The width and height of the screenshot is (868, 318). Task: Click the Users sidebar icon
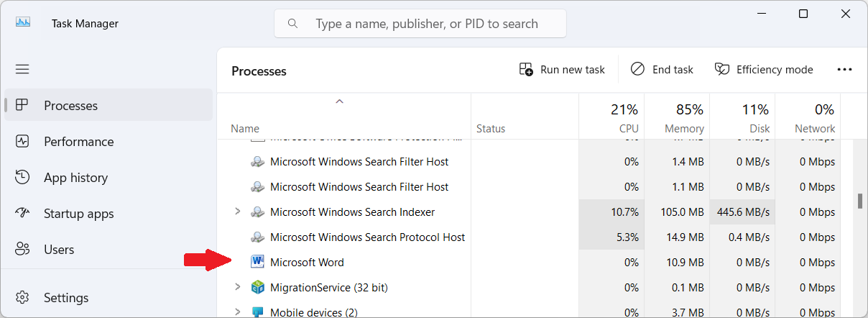point(22,249)
